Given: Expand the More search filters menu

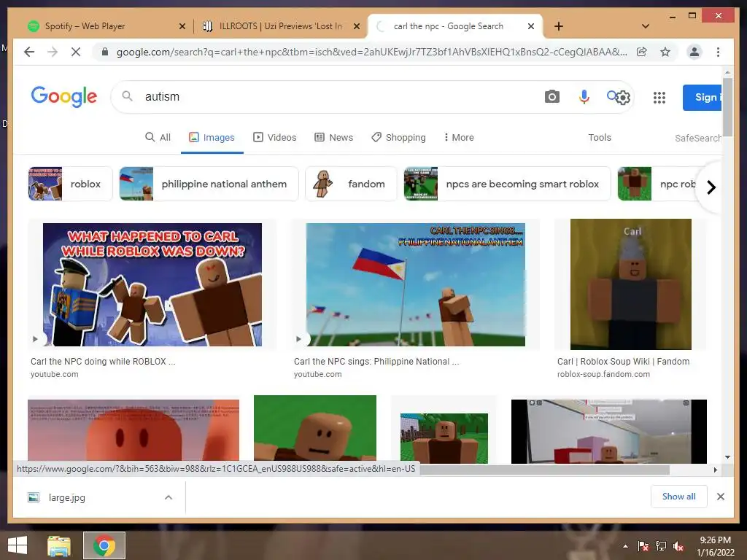Looking at the screenshot, I should [x=458, y=138].
